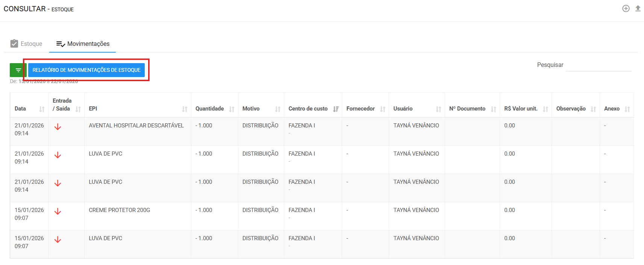Screen dimensions: 644x265
Task: Select the Movimentações tab
Action: tap(83, 44)
